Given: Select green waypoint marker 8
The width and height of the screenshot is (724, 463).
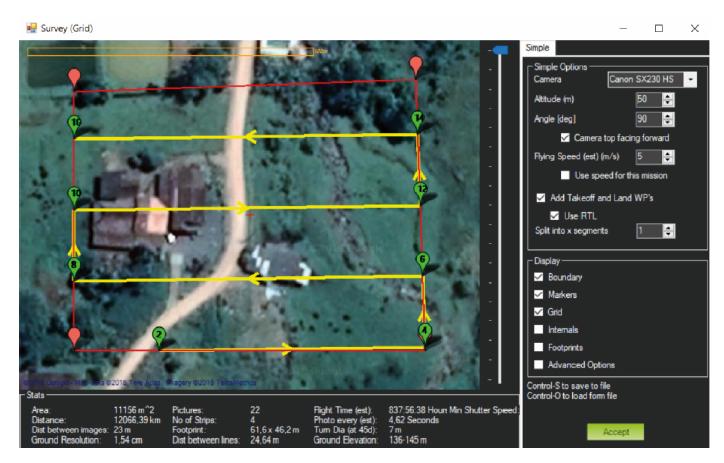Looking at the screenshot, I should [x=74, y=266].
